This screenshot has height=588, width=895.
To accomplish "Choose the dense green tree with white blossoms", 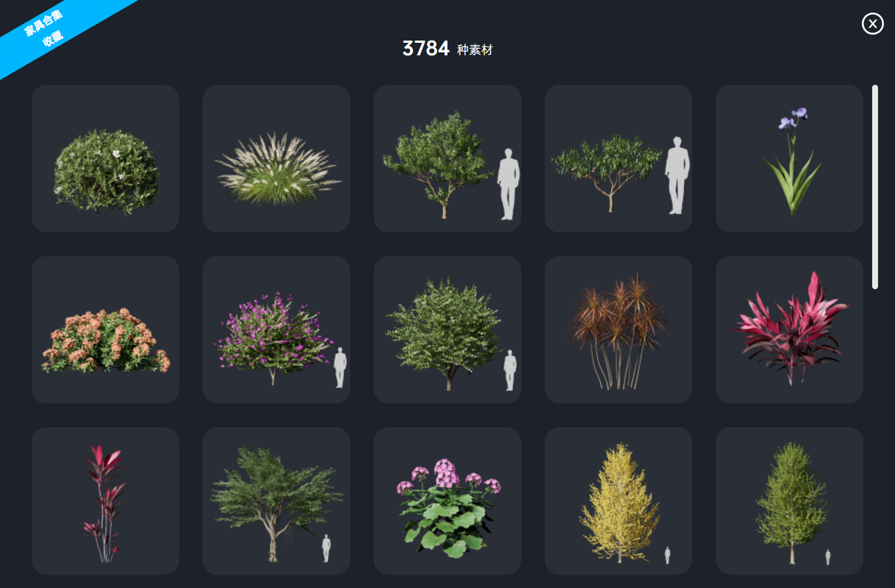I will tap(447, 330).
